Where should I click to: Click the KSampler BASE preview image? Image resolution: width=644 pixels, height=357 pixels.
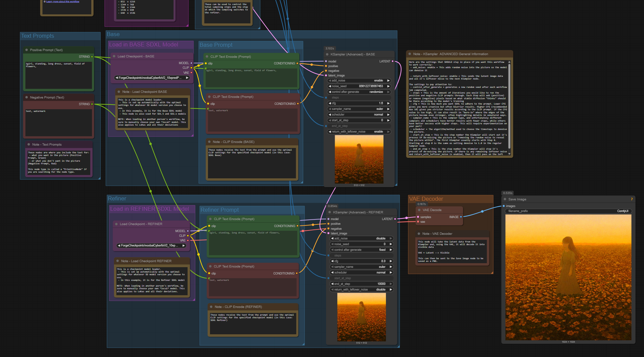coord(359,159)
